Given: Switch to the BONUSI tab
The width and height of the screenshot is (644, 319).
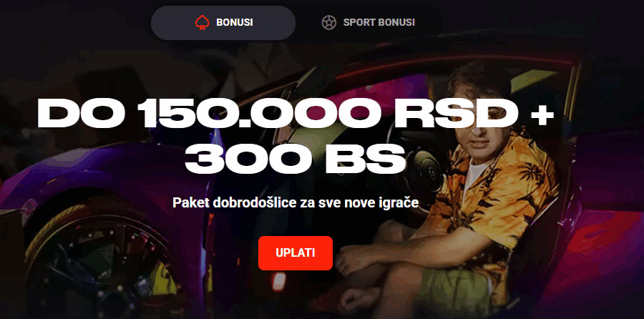Looking at the screenshot, I should (x=223, y=23).
